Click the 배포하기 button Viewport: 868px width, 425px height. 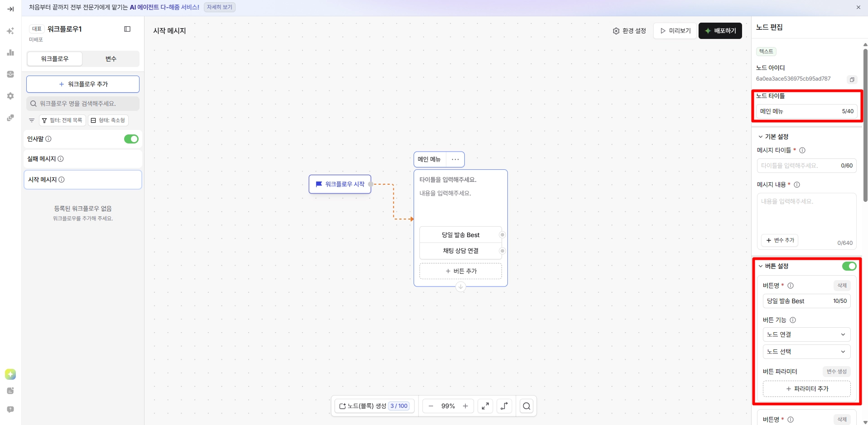click(x=720, y=31)
